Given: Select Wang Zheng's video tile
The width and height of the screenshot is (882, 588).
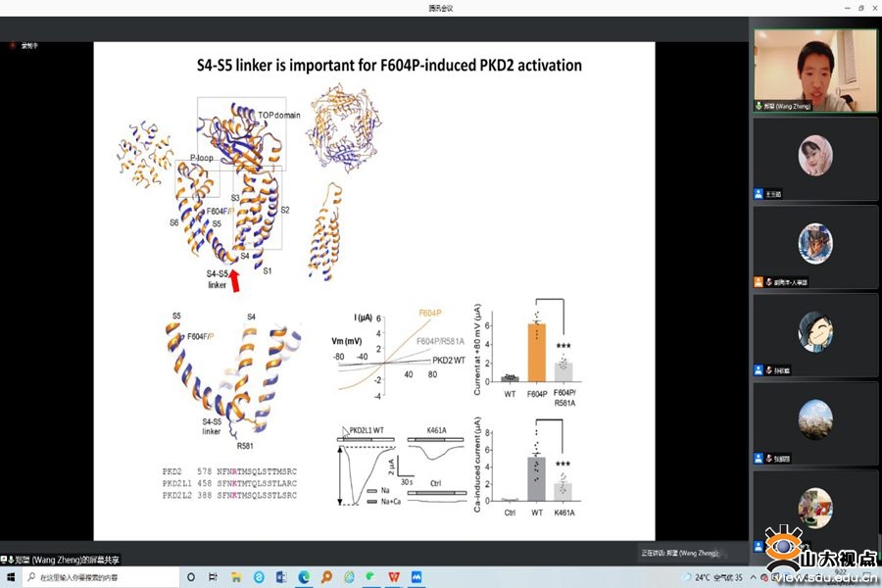Looking at the screenshot, I should pos(815,71).
